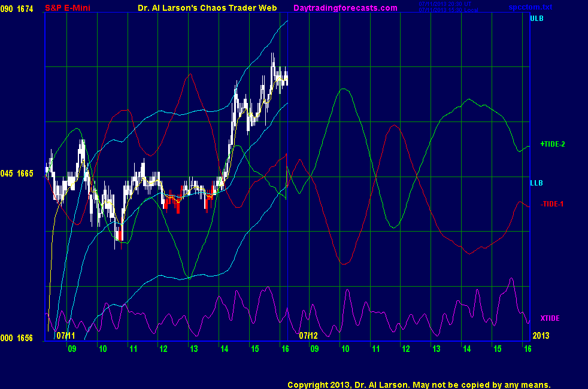This screenshot has width=588, height=389.
Task: Select the +TIDE-2 legend label
Action: [552, 144]
